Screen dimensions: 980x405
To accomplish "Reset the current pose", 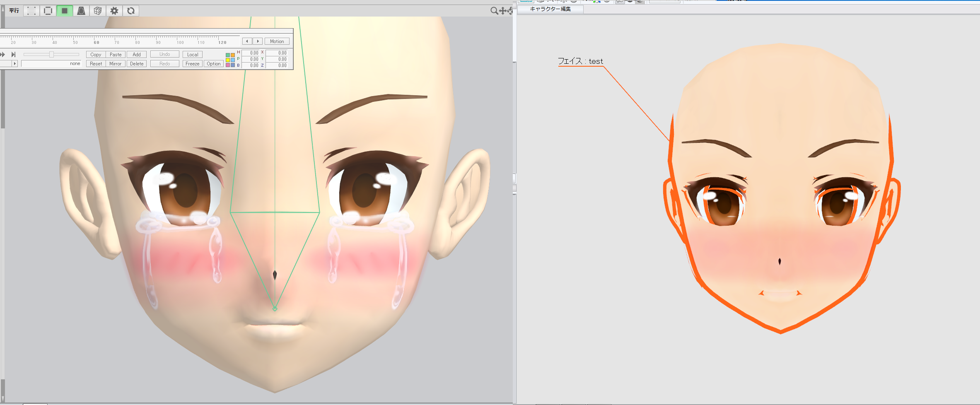I will pos(96,64).
